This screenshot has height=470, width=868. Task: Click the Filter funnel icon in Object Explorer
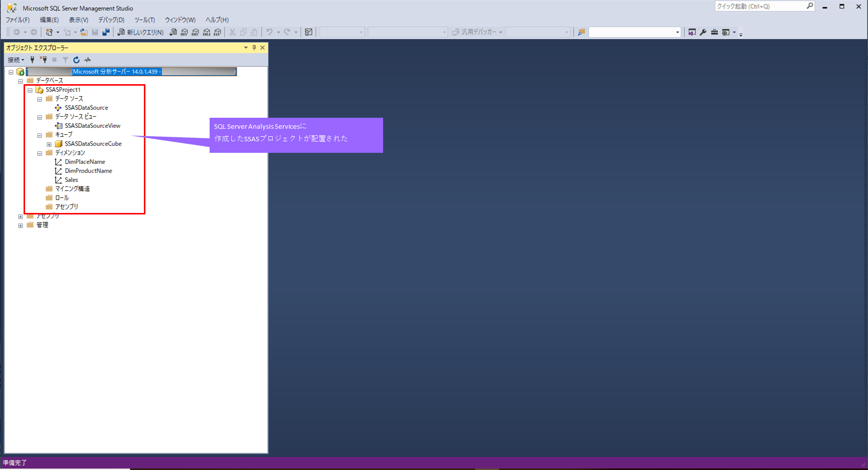(x=65, y=60)
